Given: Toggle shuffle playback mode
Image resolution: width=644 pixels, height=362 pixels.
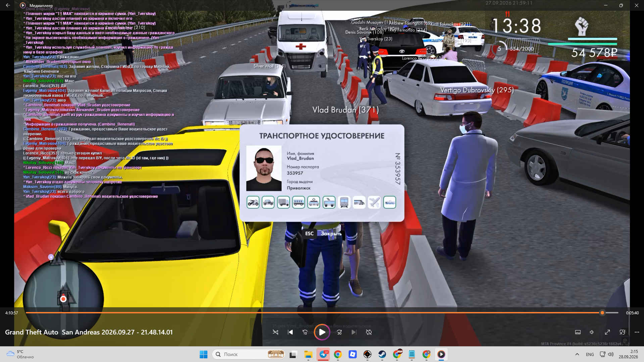Looking at the screenshot, I should 276,332.
